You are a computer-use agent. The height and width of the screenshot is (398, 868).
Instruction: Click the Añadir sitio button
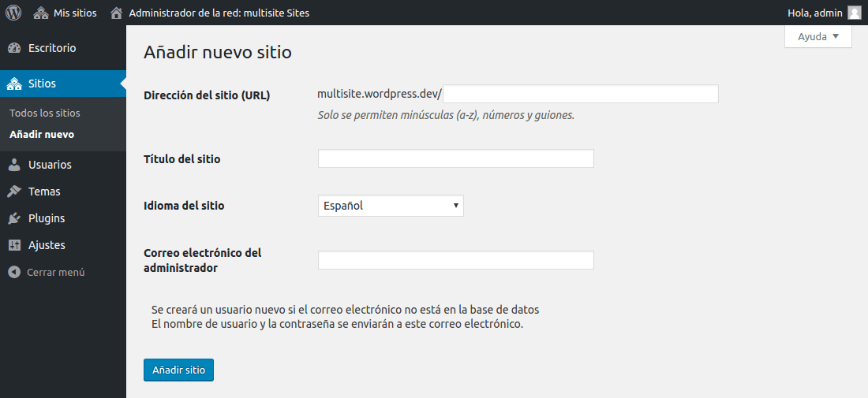[x=178, y=370]
